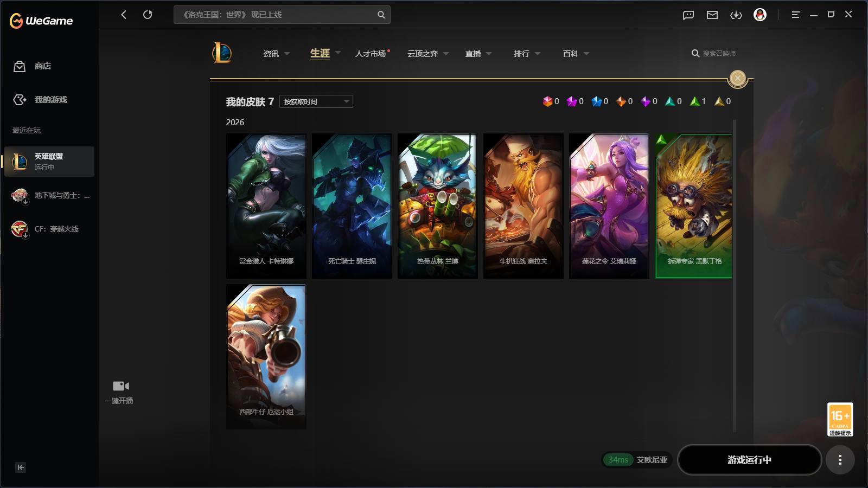Select the 莲花之令 艾瑞莉娅 skin card
The width and height of the screenshot is (868, 488).
609,206
